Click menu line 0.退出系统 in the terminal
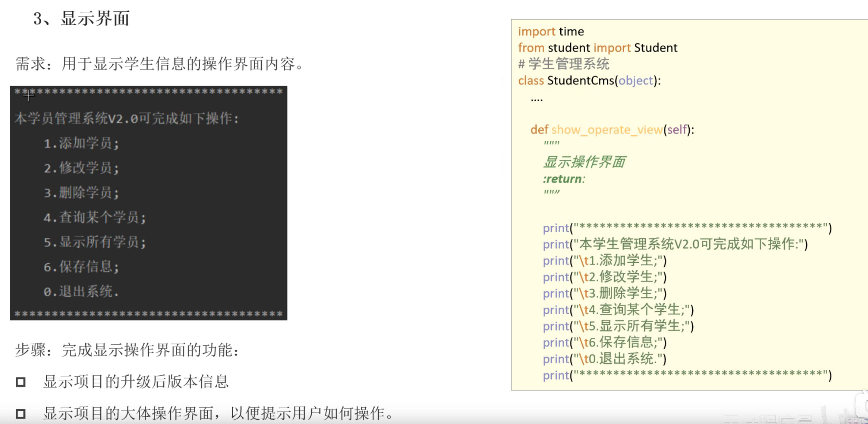The height and width of the screenshot is (424, 868). (81, 292)
